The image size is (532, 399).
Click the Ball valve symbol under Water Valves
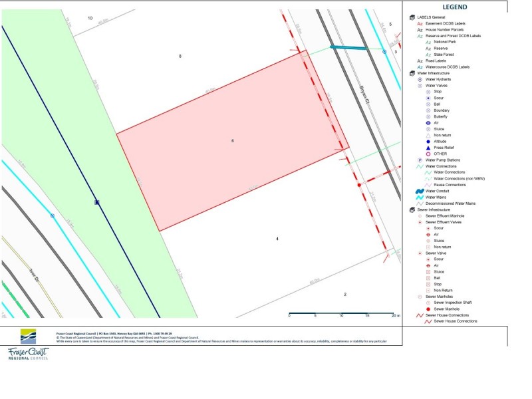pos(428,104)
